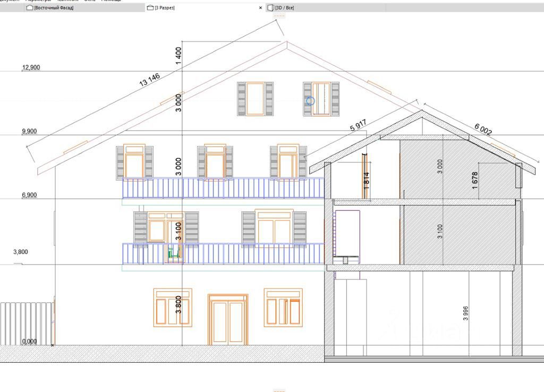Select the 0,000 level marker text
Viewport: 544px width, 392px height.
coord(29,342)
